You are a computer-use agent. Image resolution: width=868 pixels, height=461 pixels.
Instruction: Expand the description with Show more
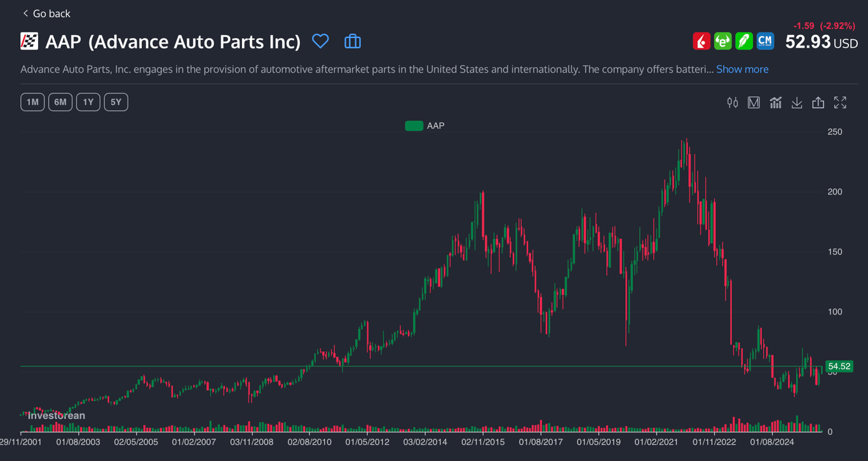(x=742, y=69)
